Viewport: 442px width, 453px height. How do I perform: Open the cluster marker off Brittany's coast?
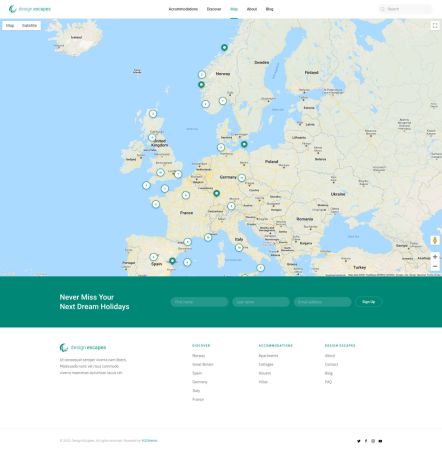point(156,204)
